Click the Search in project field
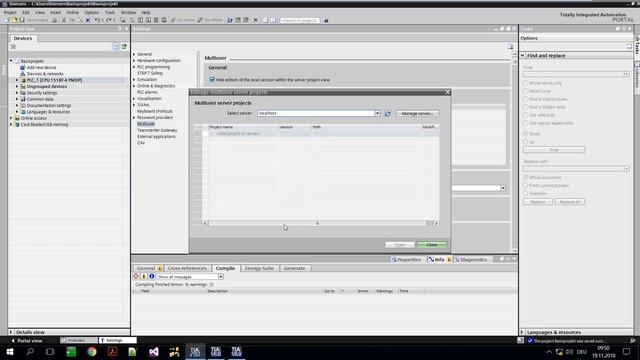 point(300,20)
